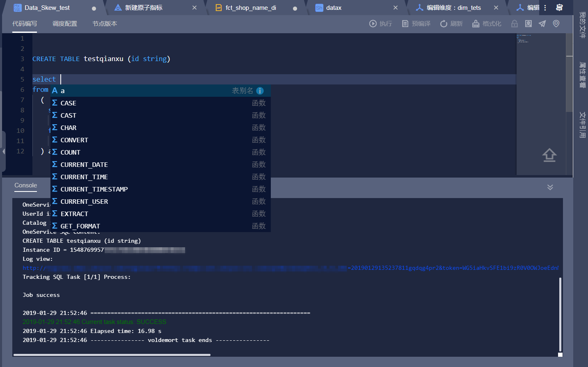Format code with 格式化 button

[x=487, y=24]
